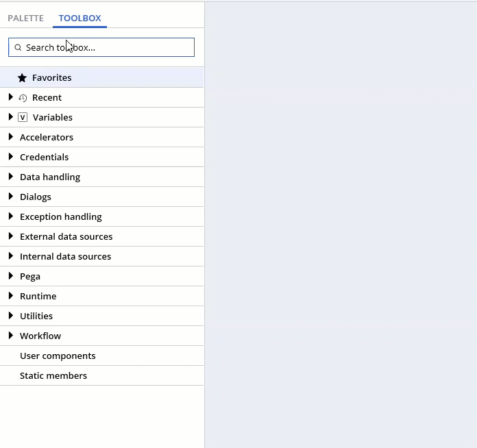Expand the Dialogs category arrow

pos(11,197)
